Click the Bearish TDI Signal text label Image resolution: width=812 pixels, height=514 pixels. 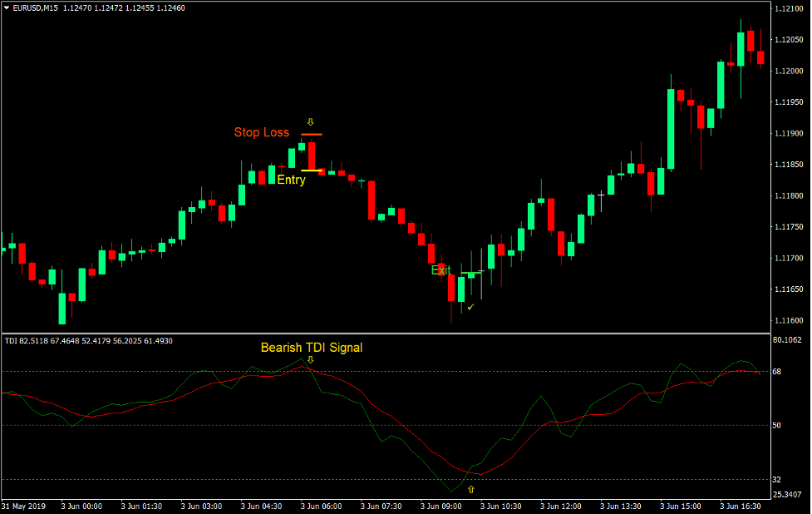(311, 348)
